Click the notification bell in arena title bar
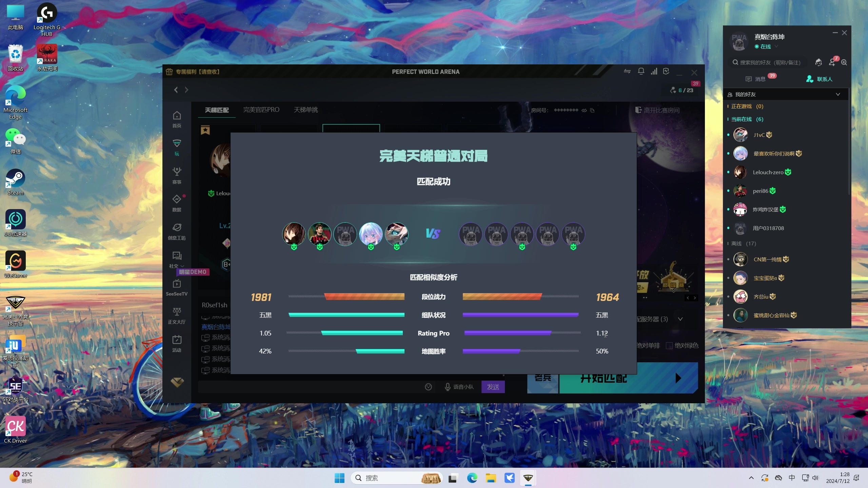 641,71
